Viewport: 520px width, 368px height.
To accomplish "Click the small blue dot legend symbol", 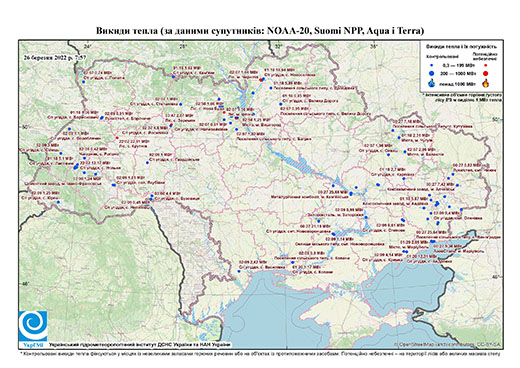I will [432, 65].
